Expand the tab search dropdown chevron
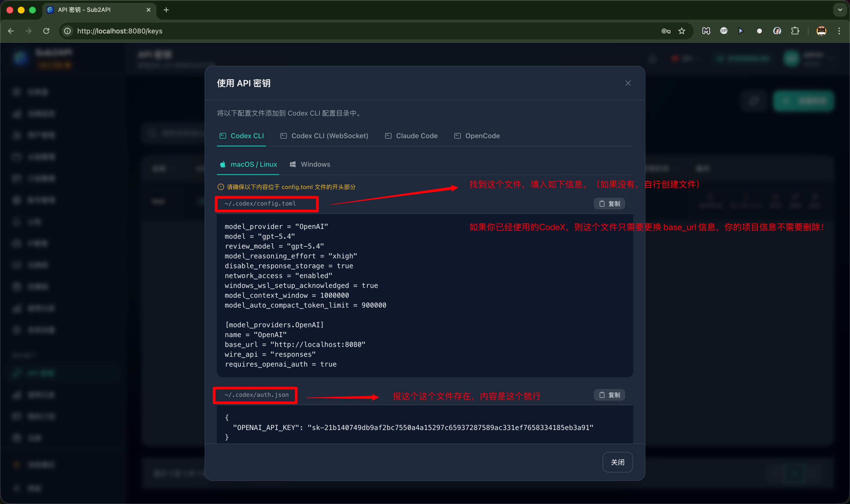This screenshot has width=850, height=504. 840,10
